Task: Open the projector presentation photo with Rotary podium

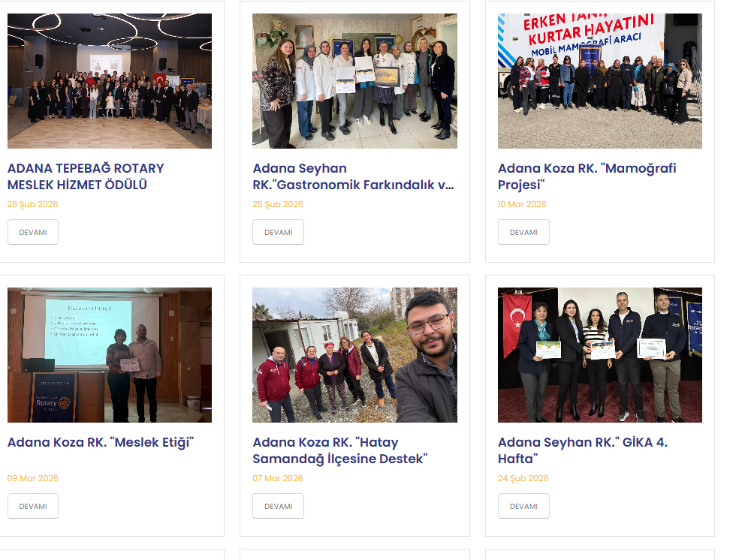Action: (x=109, y=354)
